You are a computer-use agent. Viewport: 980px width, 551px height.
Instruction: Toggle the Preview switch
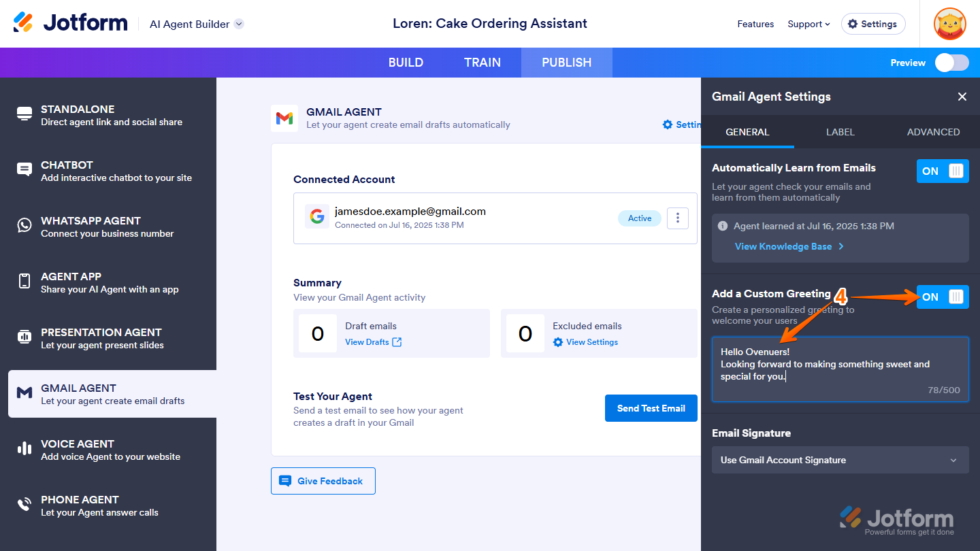[x=951, y=63]
